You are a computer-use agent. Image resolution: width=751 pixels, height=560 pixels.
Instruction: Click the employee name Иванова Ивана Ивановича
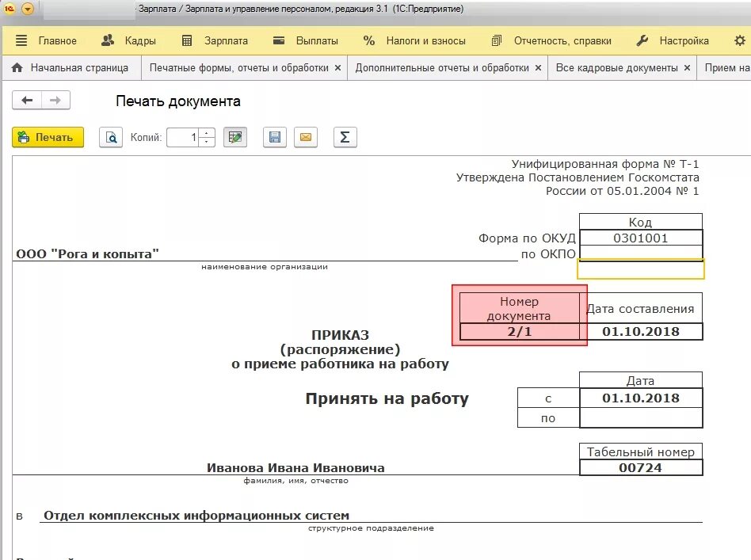(295, 467)
